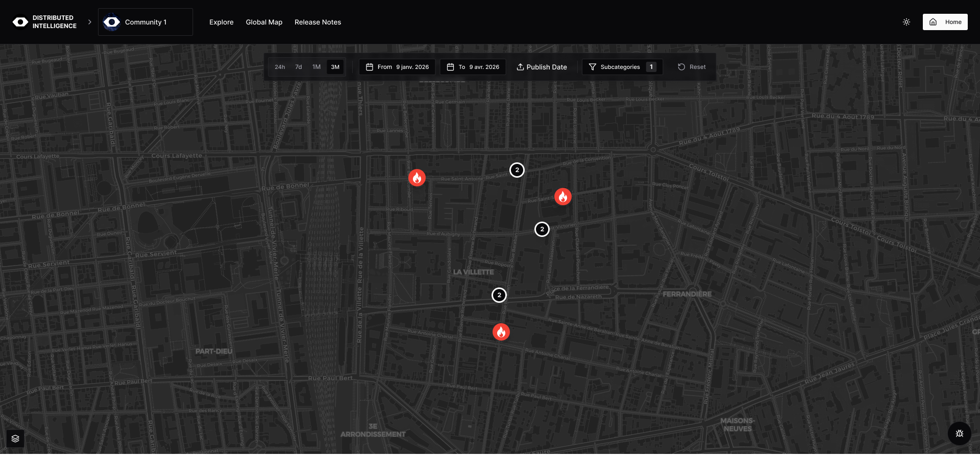Go to Release Notes
Viewport: 980px width, 457px height.
pos(317,22)
